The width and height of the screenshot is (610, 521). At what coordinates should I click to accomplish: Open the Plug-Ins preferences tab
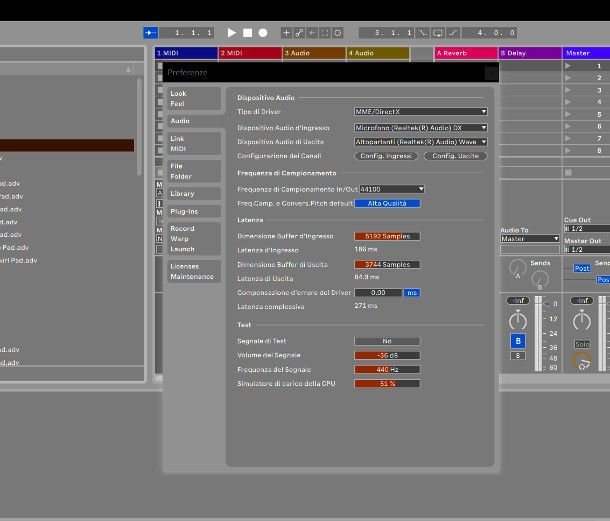(194, 211)
